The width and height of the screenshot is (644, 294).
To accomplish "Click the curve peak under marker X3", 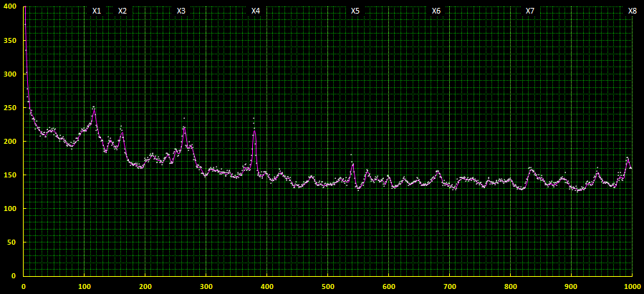I will (184, 129).
